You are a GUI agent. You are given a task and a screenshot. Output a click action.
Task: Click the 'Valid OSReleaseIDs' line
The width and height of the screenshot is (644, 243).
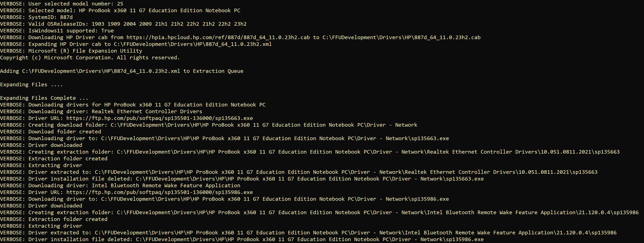[x=124, y=24]
